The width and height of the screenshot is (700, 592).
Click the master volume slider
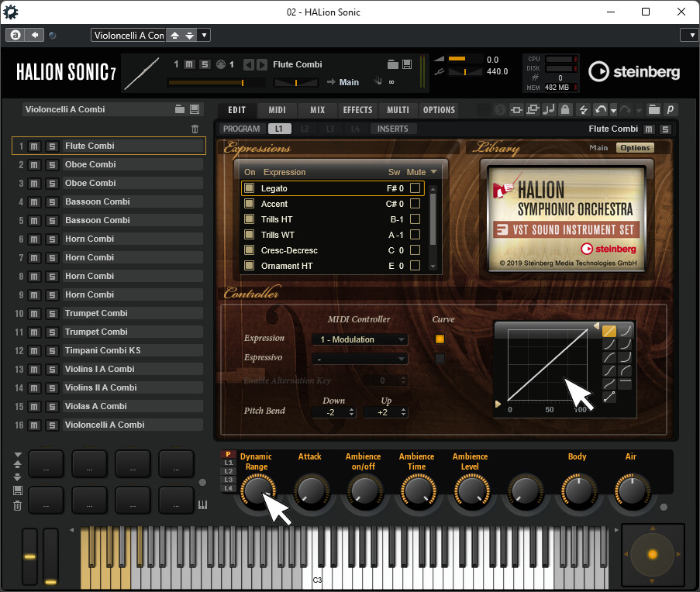click(x=465, y=58)
